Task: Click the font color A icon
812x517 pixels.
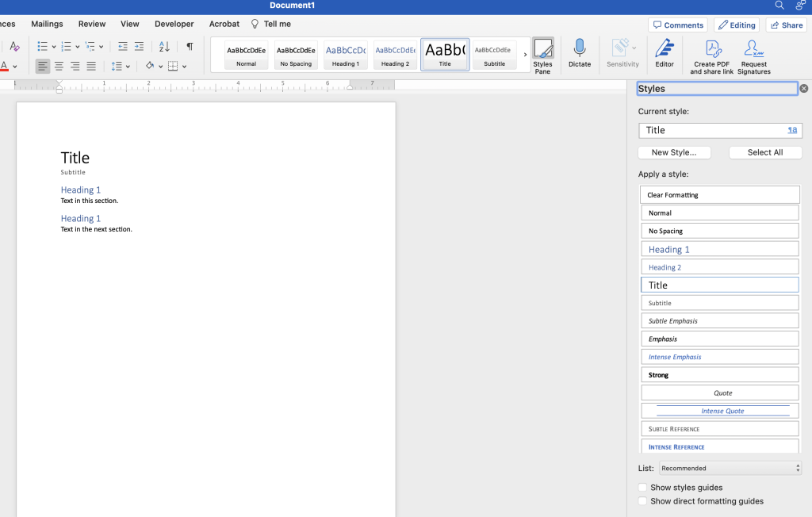Action: coord(4,66)
